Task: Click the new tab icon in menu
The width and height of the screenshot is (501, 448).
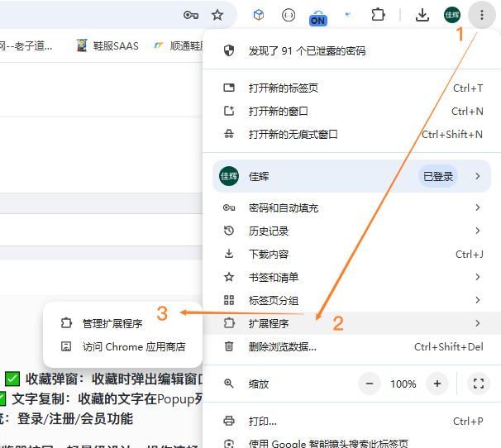Action: (x=229, y=88)
